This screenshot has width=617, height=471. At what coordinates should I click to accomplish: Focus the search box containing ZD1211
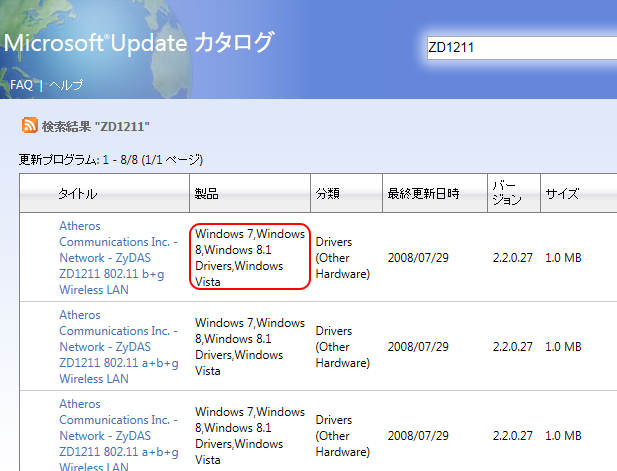tap(522, 48)
